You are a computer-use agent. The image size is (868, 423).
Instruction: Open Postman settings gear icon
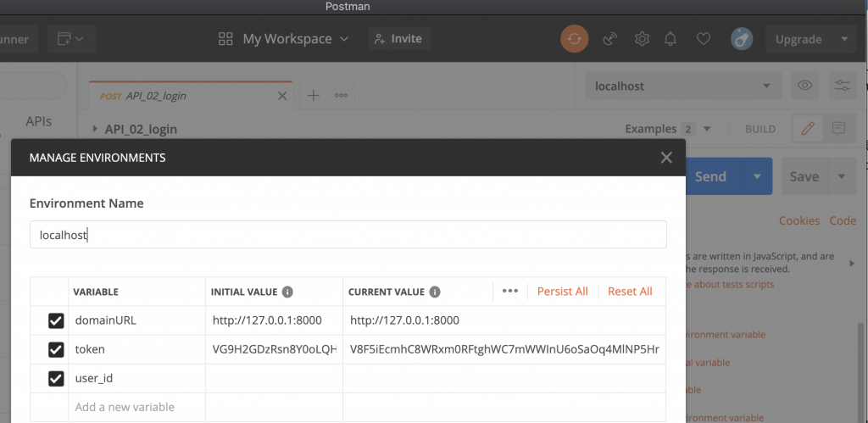tap(642, 39)
